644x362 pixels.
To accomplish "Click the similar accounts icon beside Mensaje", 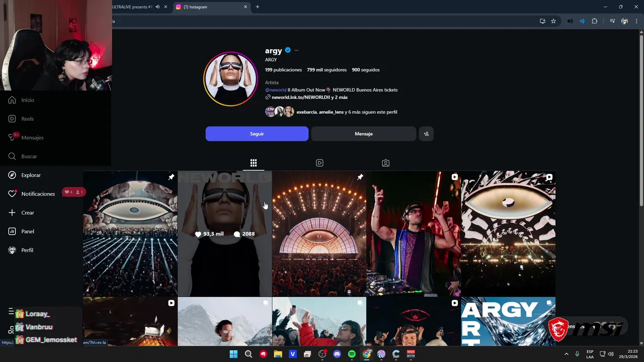I will click(x=426, y=134).
